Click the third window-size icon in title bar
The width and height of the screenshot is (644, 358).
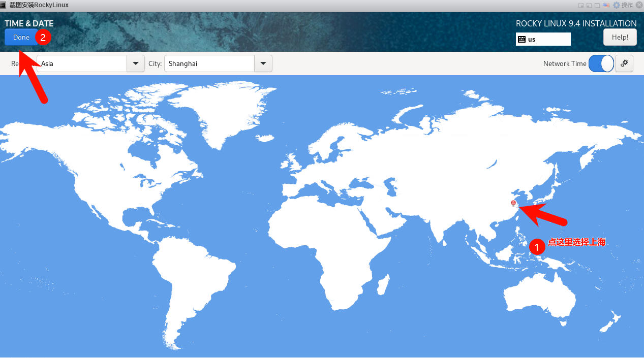[597, 6]
